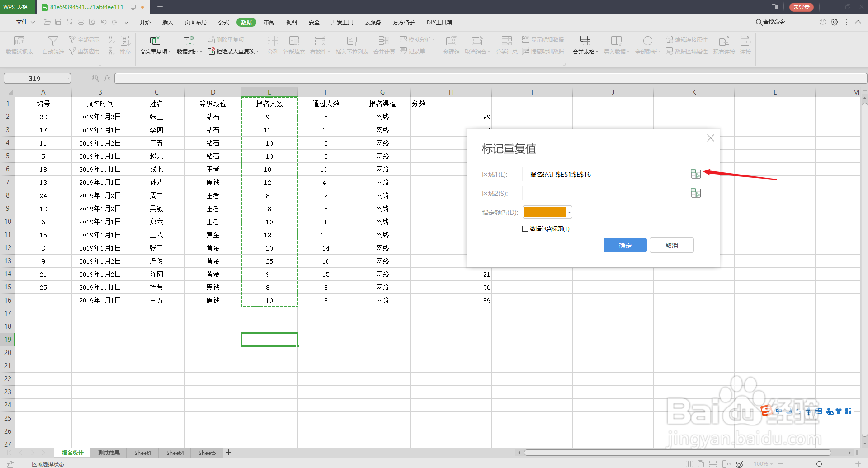Click the undo arrow icon
Viewport: 868px width, 468px height.
104,22
